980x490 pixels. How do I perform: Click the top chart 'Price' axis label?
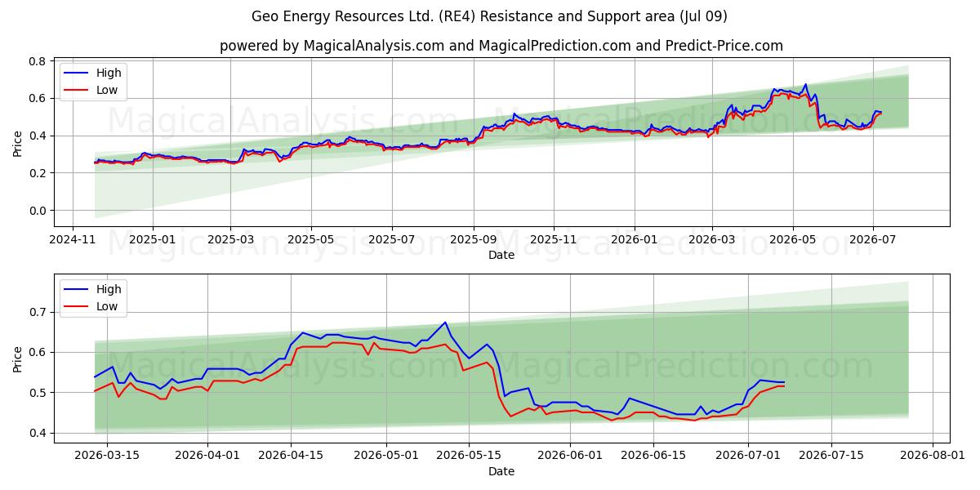(x=18, y=142)
